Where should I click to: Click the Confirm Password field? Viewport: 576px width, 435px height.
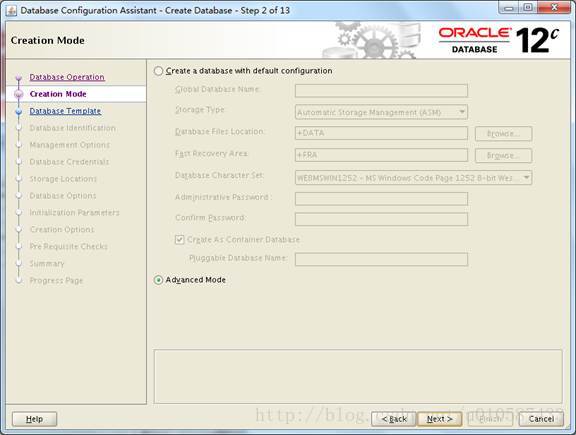tap(381, 219)
